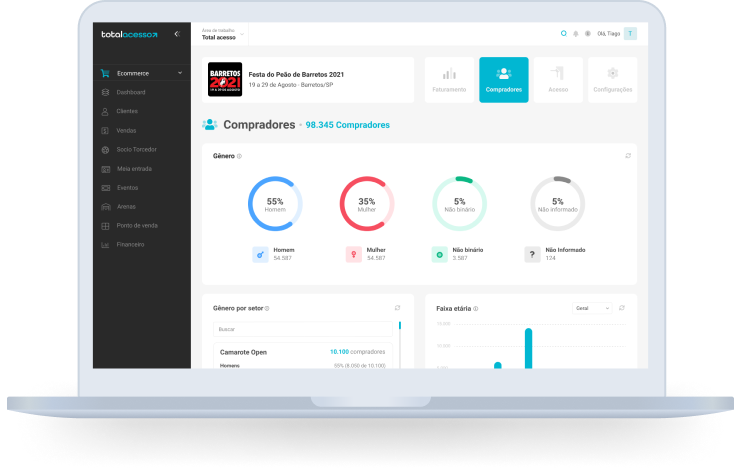This screenshot has width=742, height=471.
Task: Click the Barretos 2021 event thumbnail
Action: pyautogui.click(x=225, y=79)
